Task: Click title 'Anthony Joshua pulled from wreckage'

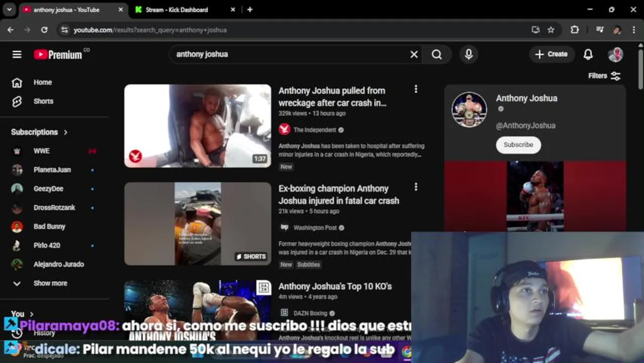Action: click(332, 97)
